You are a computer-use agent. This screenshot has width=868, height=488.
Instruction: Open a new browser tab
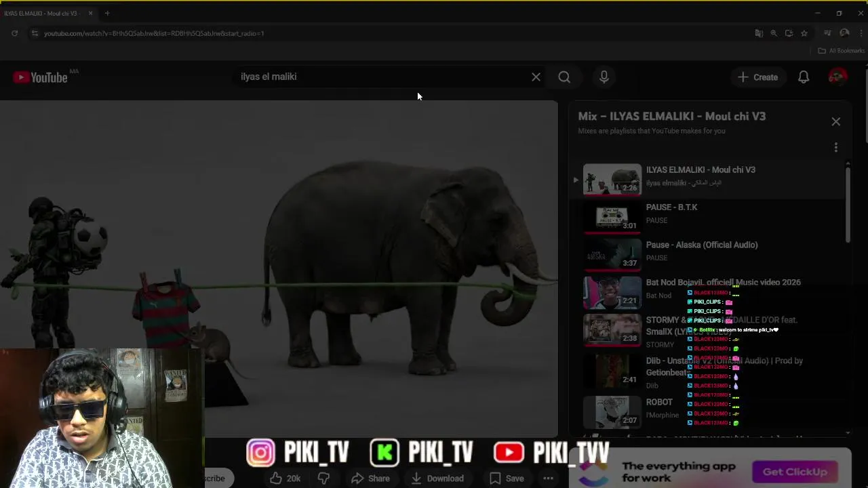107,13
